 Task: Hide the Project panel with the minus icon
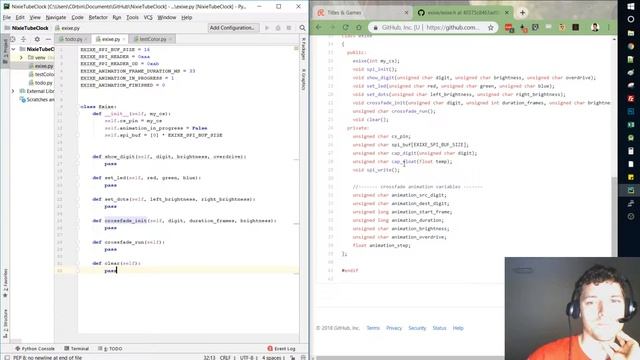[48, 39]
